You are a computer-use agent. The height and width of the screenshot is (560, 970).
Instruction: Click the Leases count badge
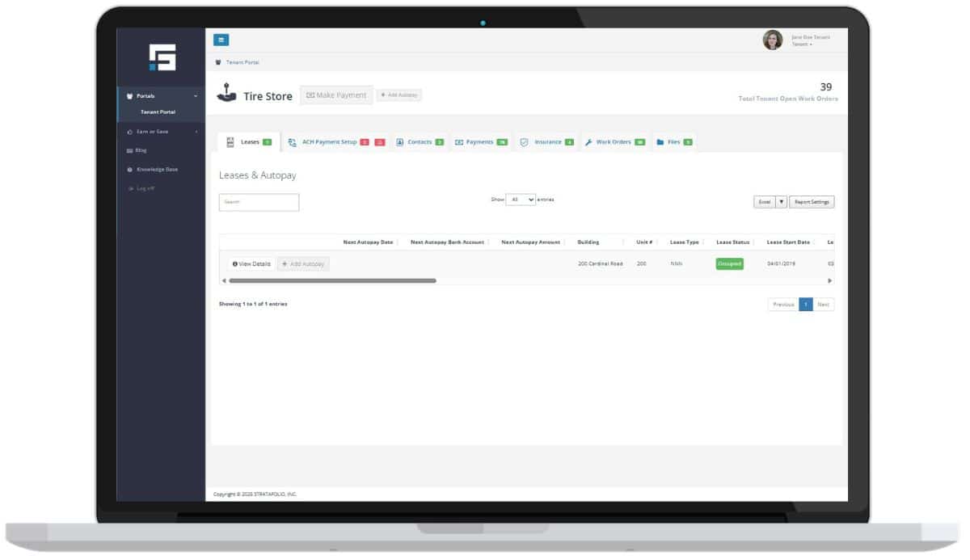(x=268, y=142)
